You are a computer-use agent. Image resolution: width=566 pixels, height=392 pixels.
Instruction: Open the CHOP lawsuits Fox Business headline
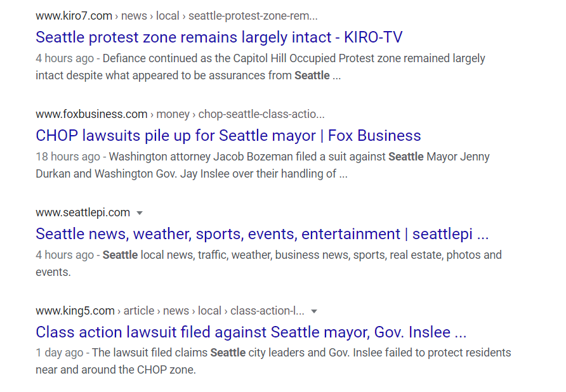[228, 136]
